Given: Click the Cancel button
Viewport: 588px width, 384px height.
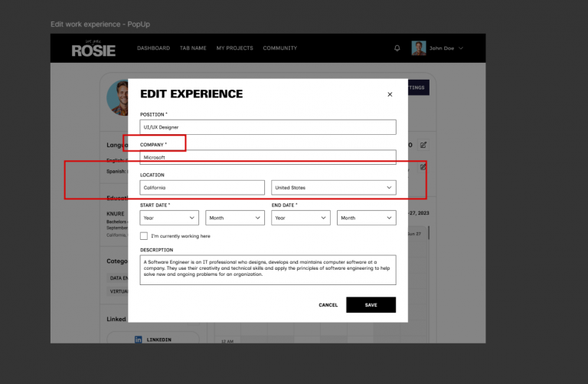Looking at the screenshot, I should [328, 305].
